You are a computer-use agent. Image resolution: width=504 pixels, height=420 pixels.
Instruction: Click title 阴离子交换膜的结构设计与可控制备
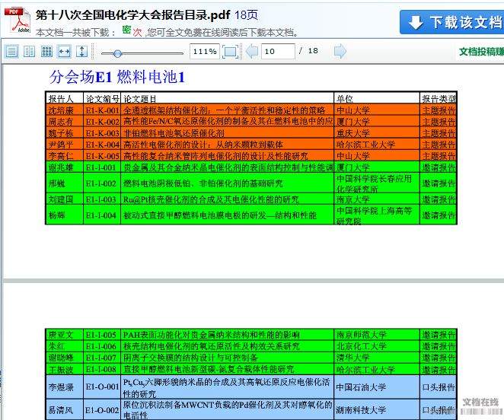(x=190, y=358)
